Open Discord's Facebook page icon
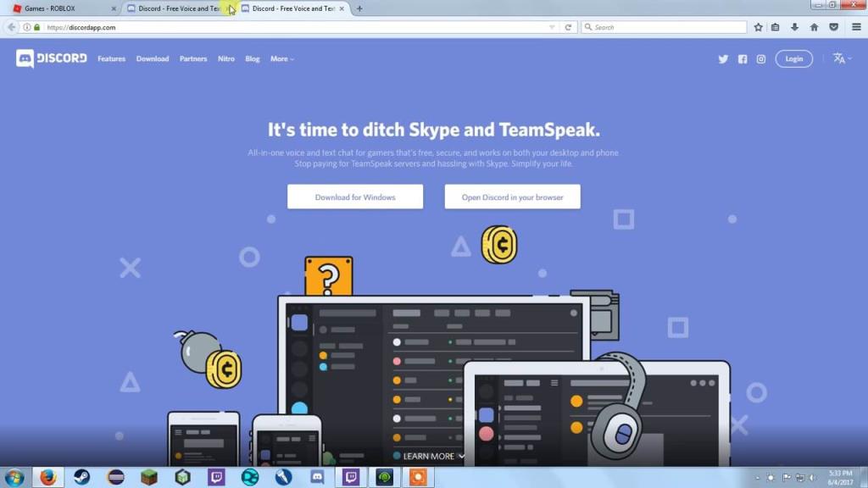This screenshot has height=488, width=868. [743, 59]
